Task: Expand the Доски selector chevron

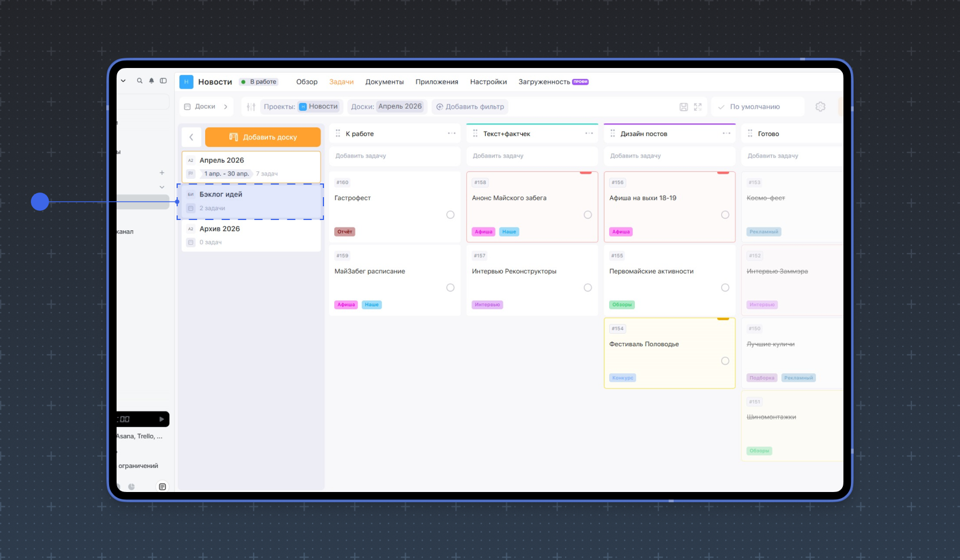Action: click(x=226, y=107)
